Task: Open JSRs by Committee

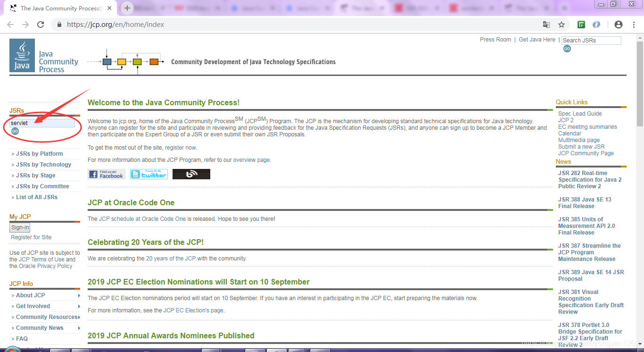Action: point(42,186)
